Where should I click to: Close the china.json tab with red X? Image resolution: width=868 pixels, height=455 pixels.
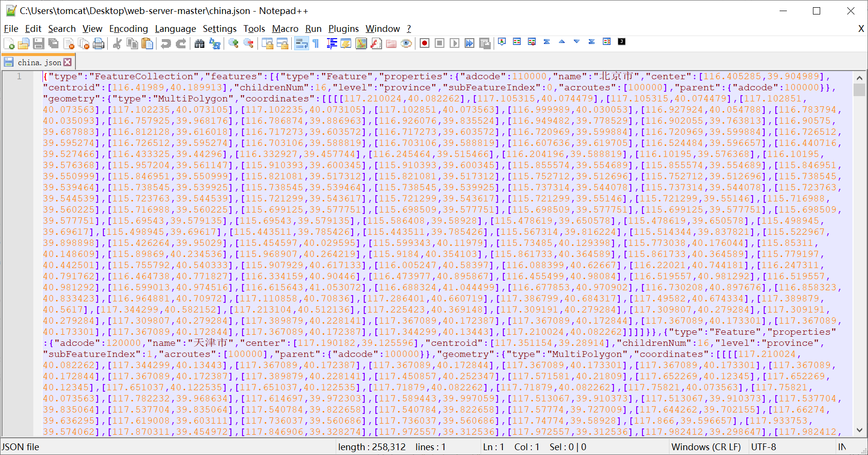(68, 62)
